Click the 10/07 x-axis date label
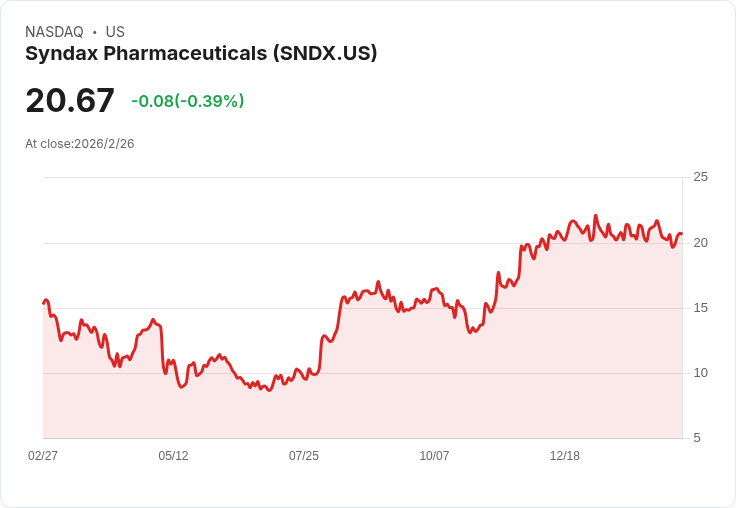This screenshot has width=736, height=508. tap(434, 456)
